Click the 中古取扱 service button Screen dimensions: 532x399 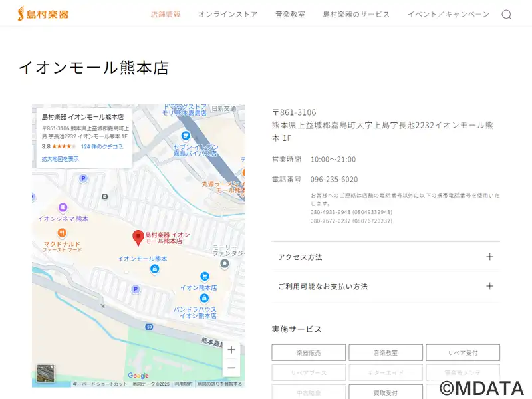coord(309,392)
